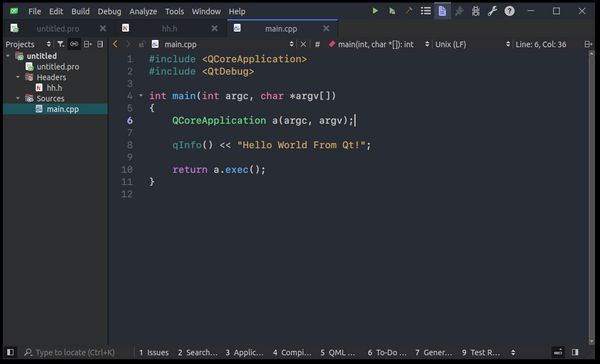Click filter tree icon in Projects panel
This screenshot has height=364, width=600.
tap(61, 44)
